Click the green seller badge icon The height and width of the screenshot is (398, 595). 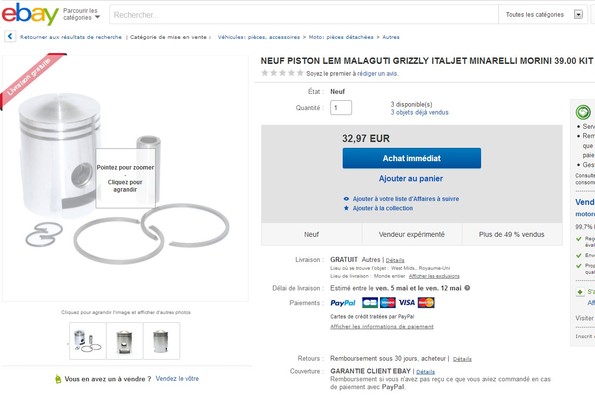pos(583,112)
